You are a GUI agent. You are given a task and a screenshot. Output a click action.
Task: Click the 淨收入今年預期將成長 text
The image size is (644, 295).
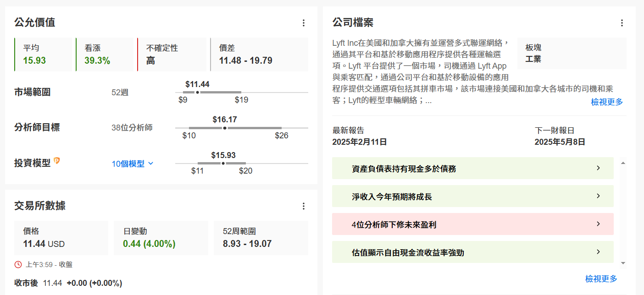[x=392, y=197]
